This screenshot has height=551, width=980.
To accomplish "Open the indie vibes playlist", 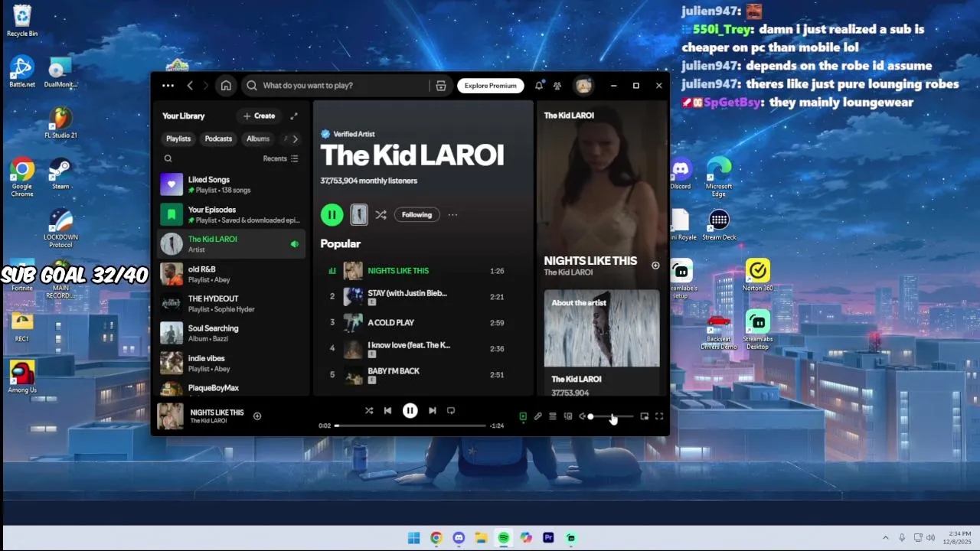I will [x=231, y=363].
